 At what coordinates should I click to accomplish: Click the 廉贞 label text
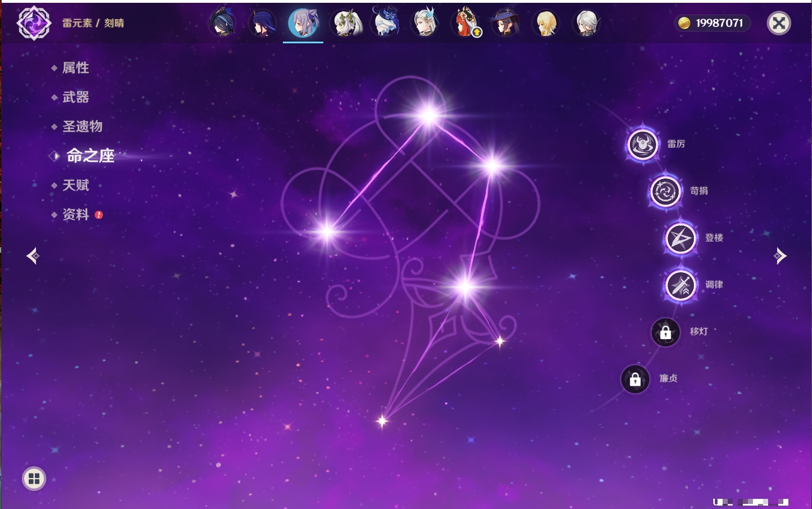[x=669, y=379]
